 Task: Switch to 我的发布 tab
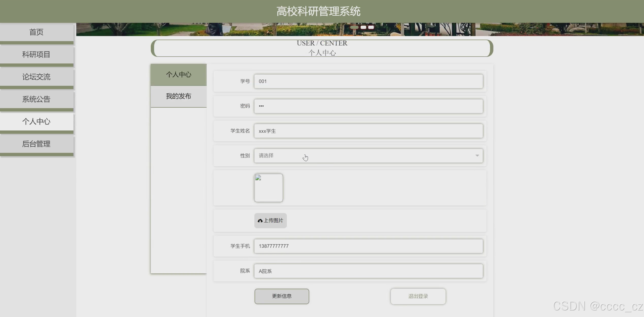coord(178,96)
